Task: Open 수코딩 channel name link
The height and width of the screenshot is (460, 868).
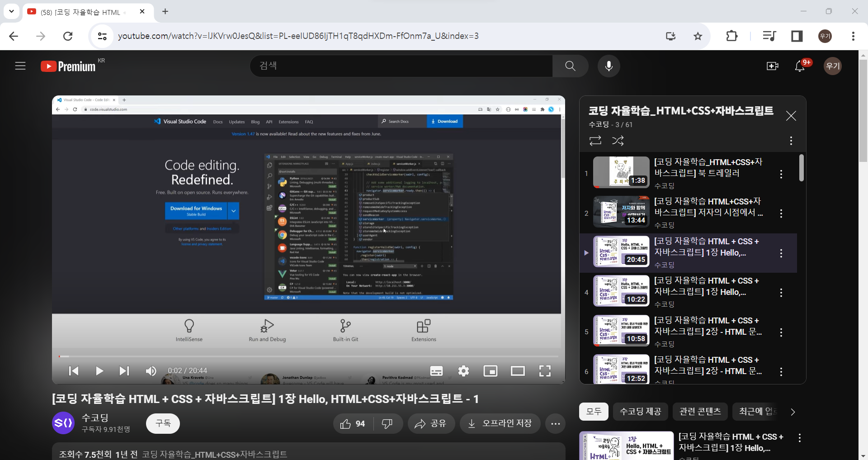Action: 95,418
